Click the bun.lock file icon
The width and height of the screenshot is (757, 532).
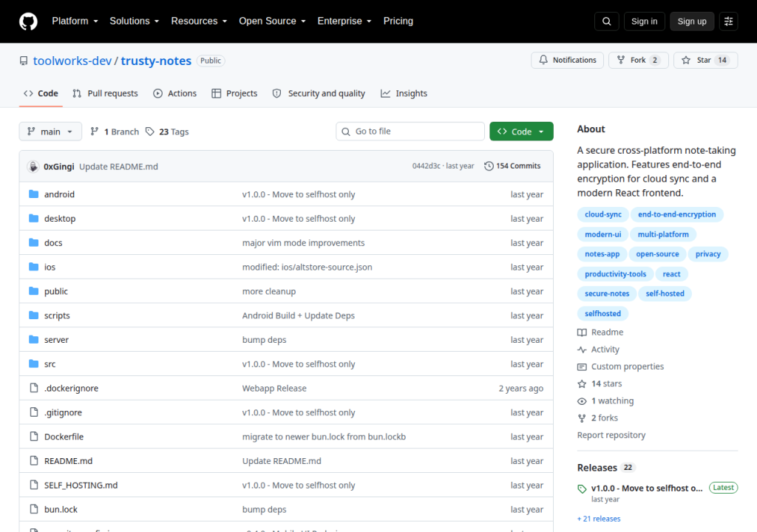34,509
